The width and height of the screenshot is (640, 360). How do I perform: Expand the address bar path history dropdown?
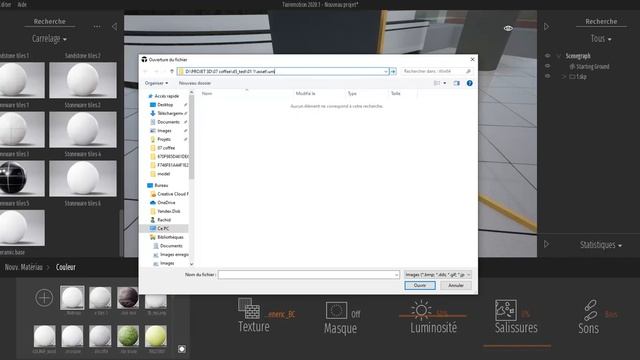point(386,71)
